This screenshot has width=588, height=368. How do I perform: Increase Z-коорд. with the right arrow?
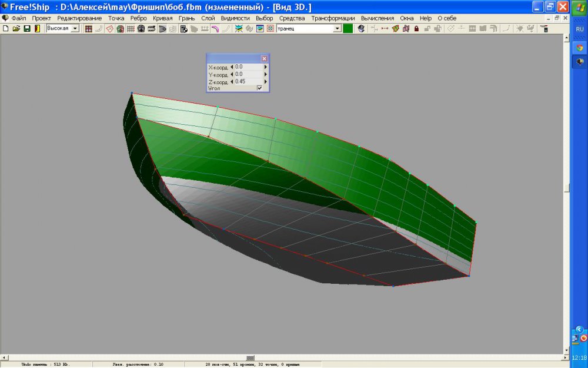[266, 81]
